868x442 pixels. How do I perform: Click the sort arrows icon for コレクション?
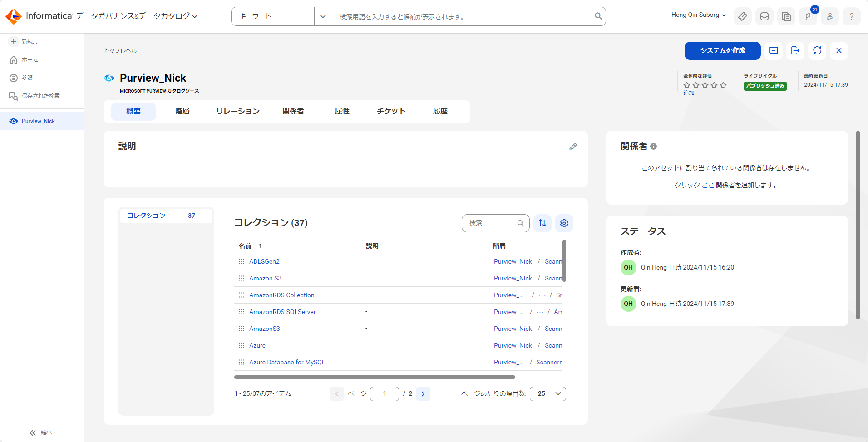542,223
